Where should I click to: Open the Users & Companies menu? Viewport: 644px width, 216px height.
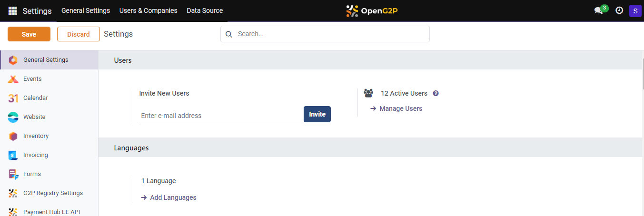[x=148, y=10]
